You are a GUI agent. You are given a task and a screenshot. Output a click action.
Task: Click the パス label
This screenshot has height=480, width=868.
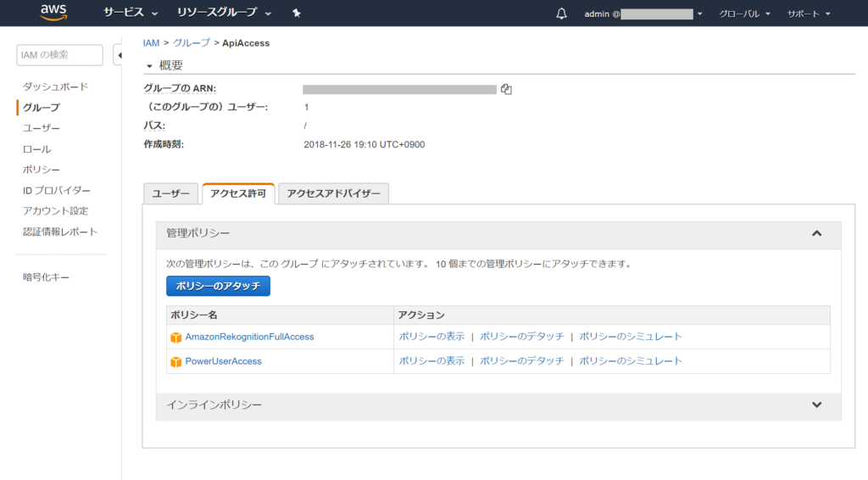(154, 126)
